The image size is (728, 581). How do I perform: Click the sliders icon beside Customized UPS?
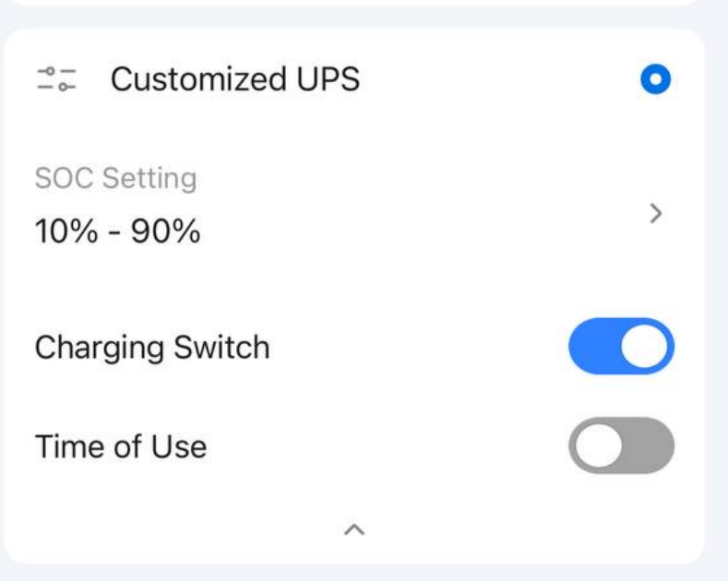57,79
